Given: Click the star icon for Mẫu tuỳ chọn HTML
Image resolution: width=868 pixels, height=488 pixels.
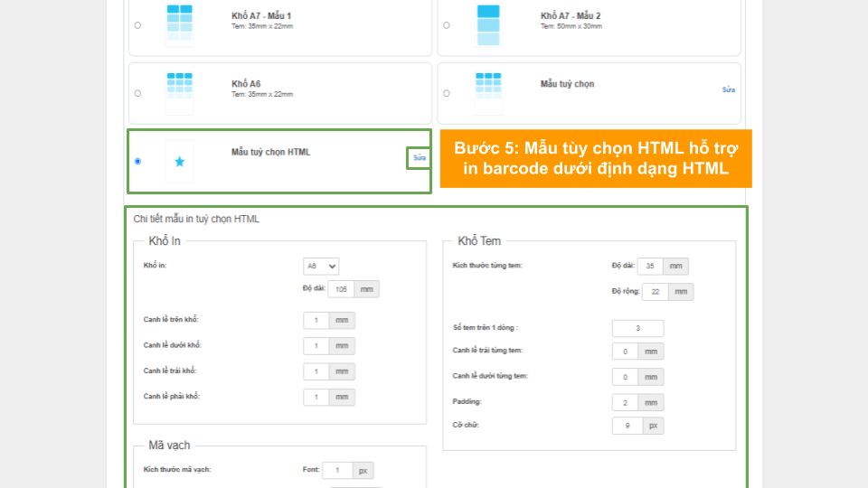Looking at the screenshot, I should point(179,161).
